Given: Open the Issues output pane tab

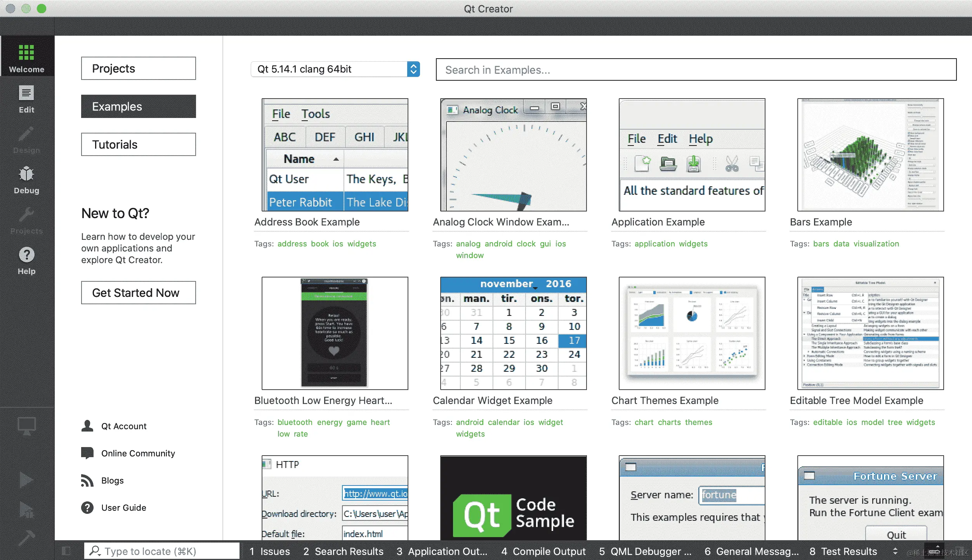Looking at the screenshot, I should tap(270, 551).
